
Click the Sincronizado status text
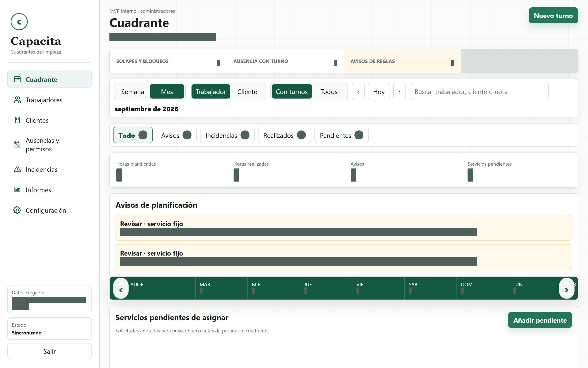click(27, 333)
